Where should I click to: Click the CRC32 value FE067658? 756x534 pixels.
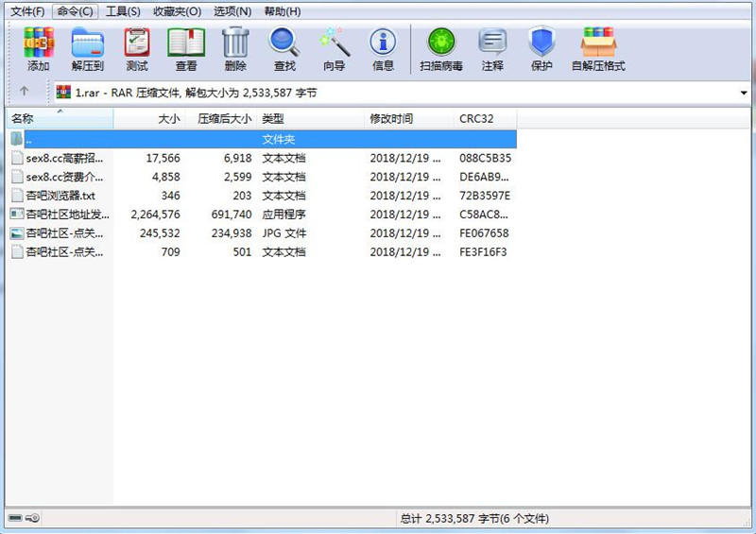point(484,233)
